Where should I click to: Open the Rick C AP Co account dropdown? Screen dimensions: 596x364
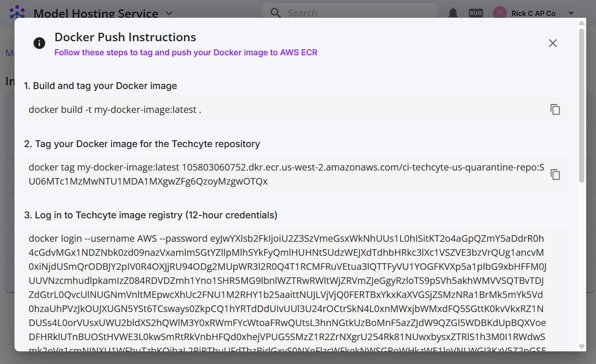click(571, 14)
